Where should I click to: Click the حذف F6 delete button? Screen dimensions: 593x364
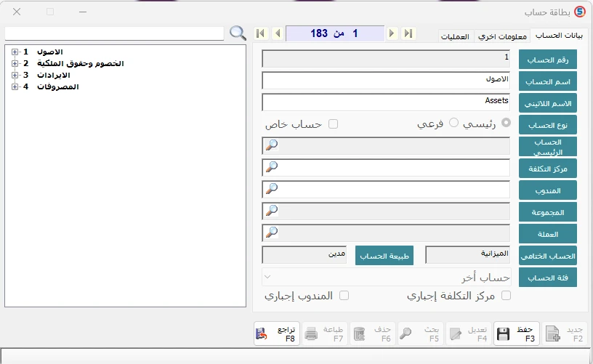coord(373,333)
